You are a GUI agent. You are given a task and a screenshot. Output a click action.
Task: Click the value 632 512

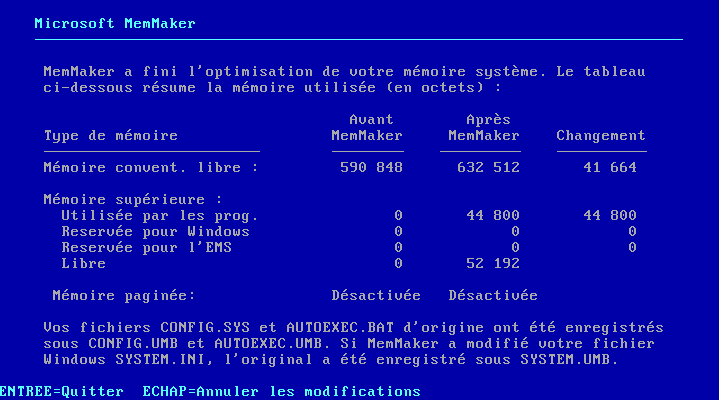488,167
